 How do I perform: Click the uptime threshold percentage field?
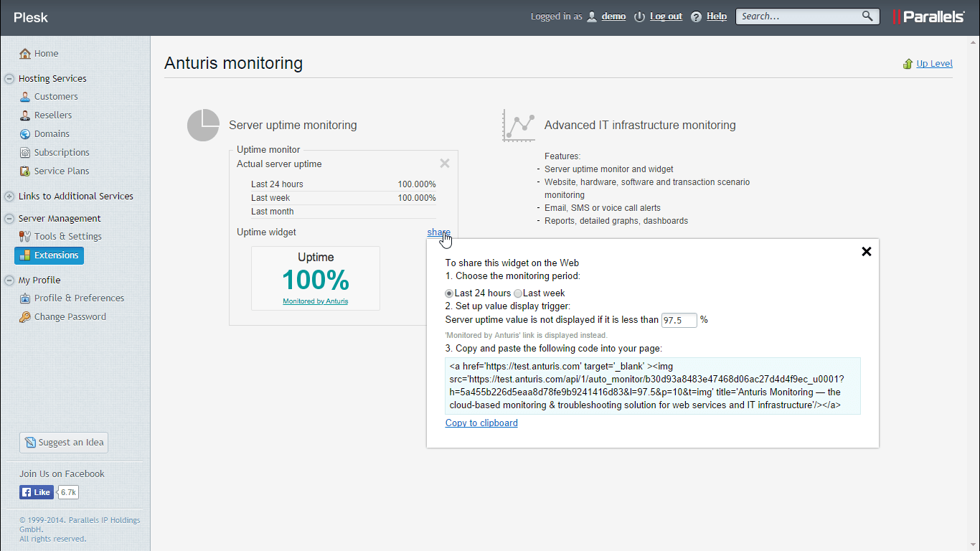click(679, 320)
